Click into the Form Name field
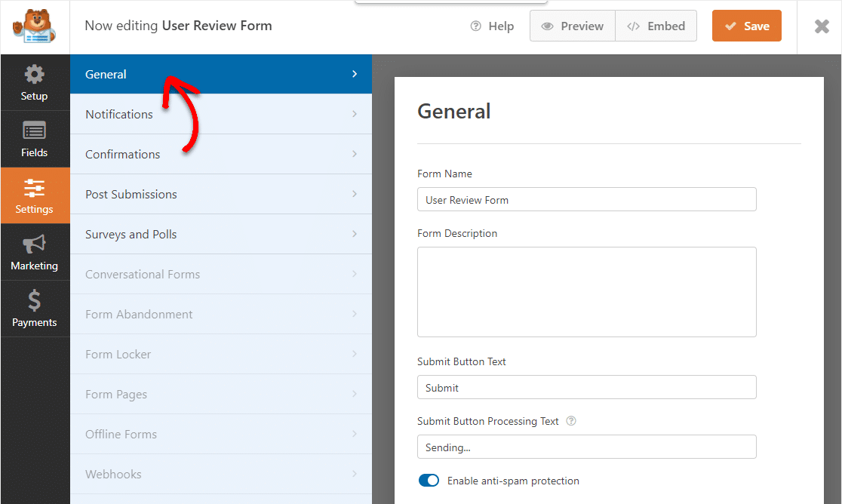Screen dimensions: 842x504 point(586,200)
